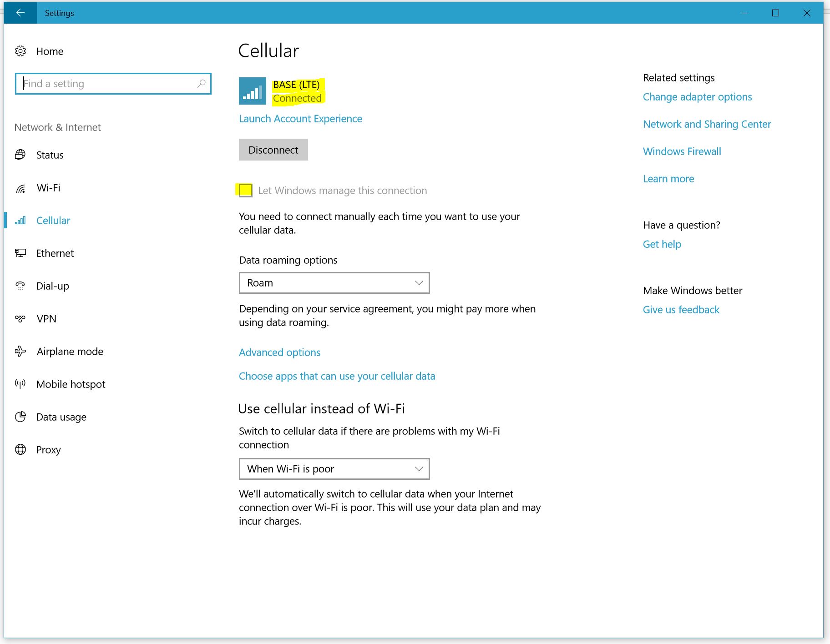Image resolution: width=830 pixels, height=644 pixels.
Task: Open the Ethernet settings page
Action: (x=55, y=253)
